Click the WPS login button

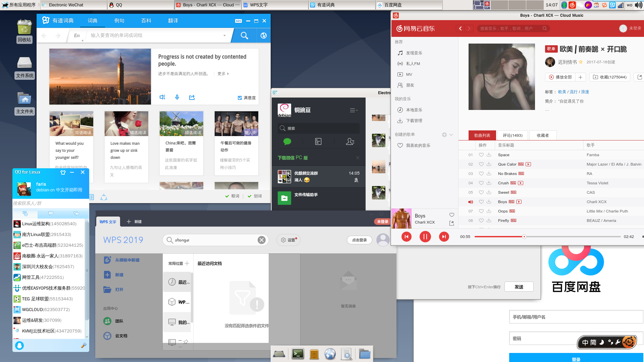pos(360,240)
